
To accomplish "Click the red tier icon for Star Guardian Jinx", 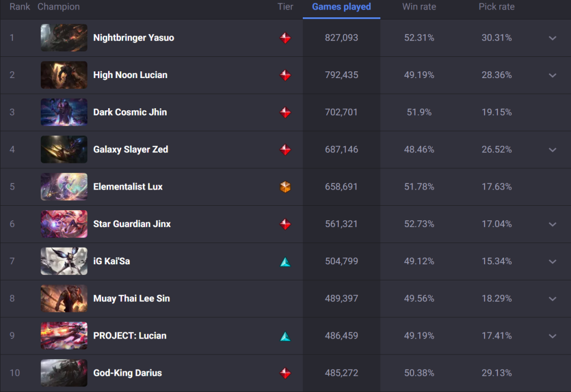I will (285, 224).
